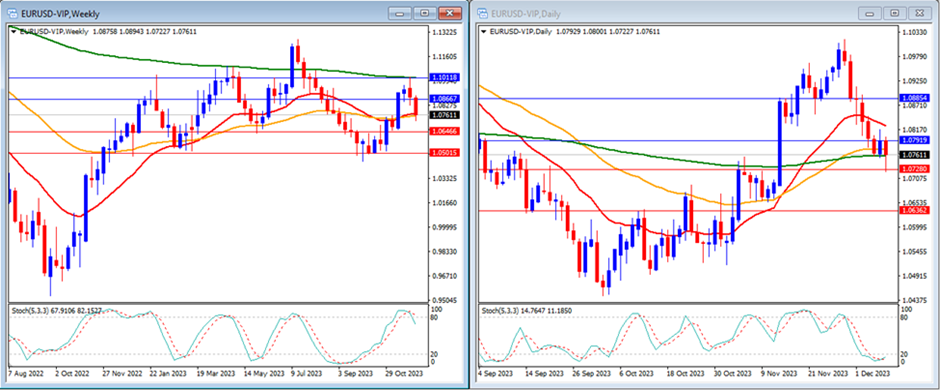Screen dimensions: 940x390
Task: Close the EURUSD-VIP,Daily chart window
Action: point(920,13)
